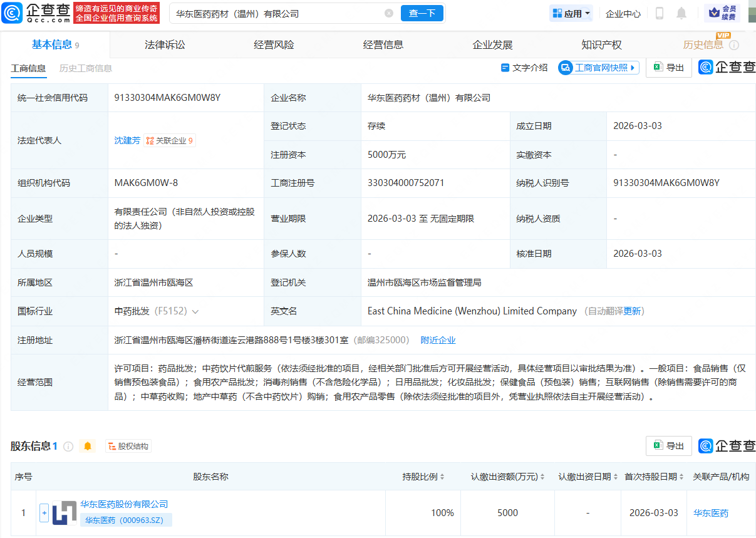The width and height of the screenshot is (756, 538).
Task: Click the mobile phone icon near 企业中心
Action: tap(660, 13)
